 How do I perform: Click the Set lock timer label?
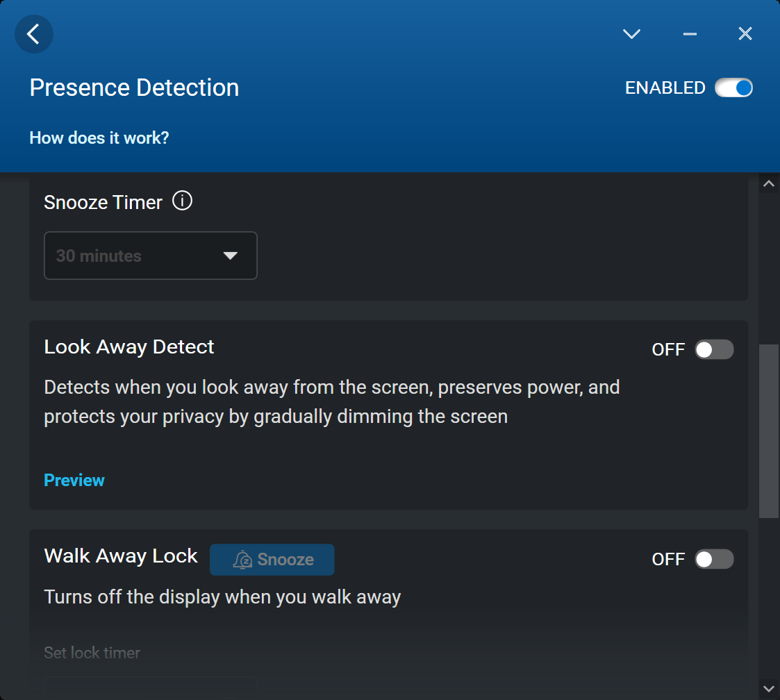pyautogui.click(x=92, y=653)
